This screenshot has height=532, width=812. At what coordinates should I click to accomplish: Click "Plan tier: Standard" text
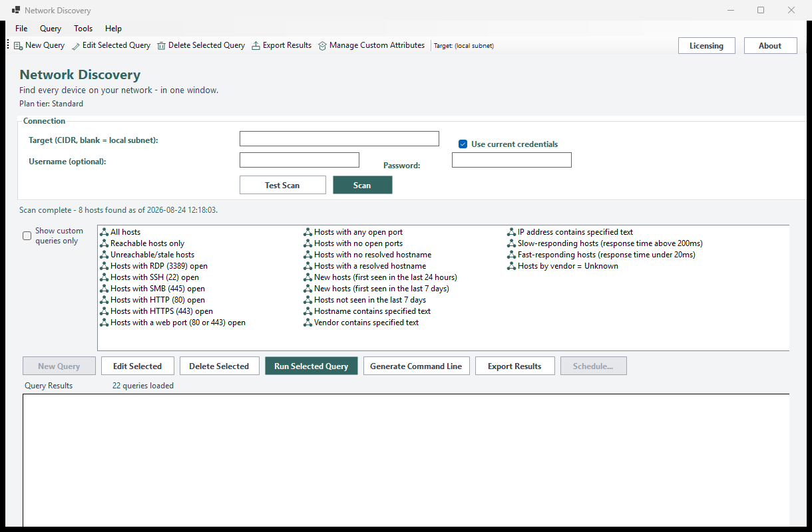tap(51, 104)
